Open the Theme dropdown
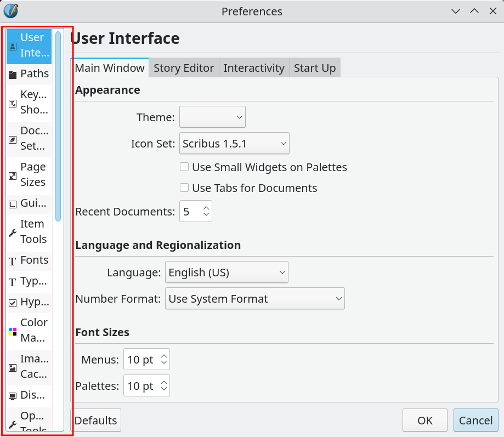The width and height of the screenshot is (504, 437). pyautogui.click(x=212, y=117)
